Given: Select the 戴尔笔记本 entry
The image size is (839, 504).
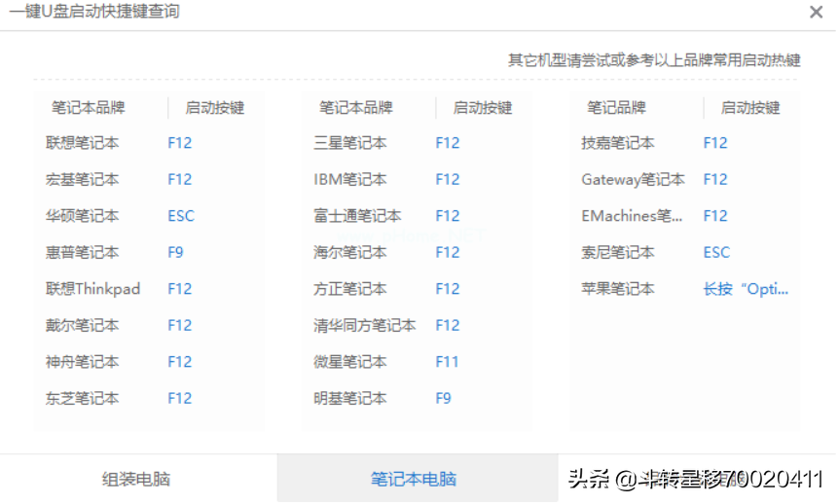Looking at the screenshot, I should pos(83,325).
